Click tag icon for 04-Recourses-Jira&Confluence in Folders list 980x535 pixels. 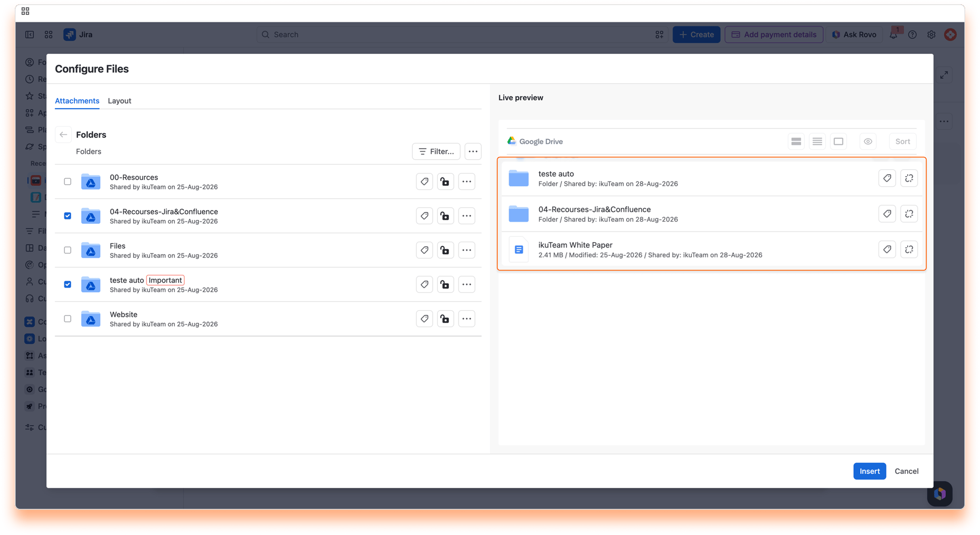(425, 216)
